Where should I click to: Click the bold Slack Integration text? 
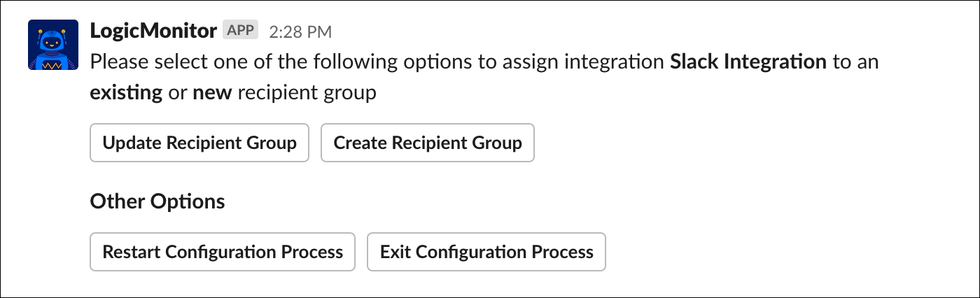coord(748,62)
